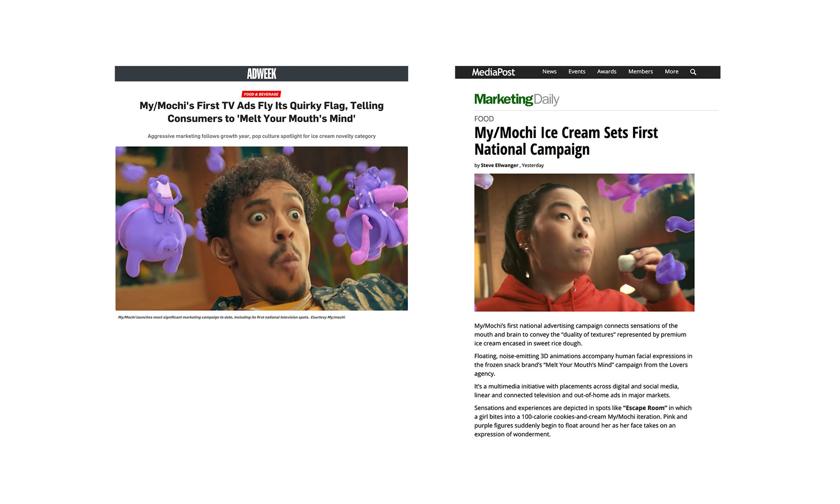Click the Food & Beverage red category tag
The height and width of the screenshot is (504, 840).
261,94
